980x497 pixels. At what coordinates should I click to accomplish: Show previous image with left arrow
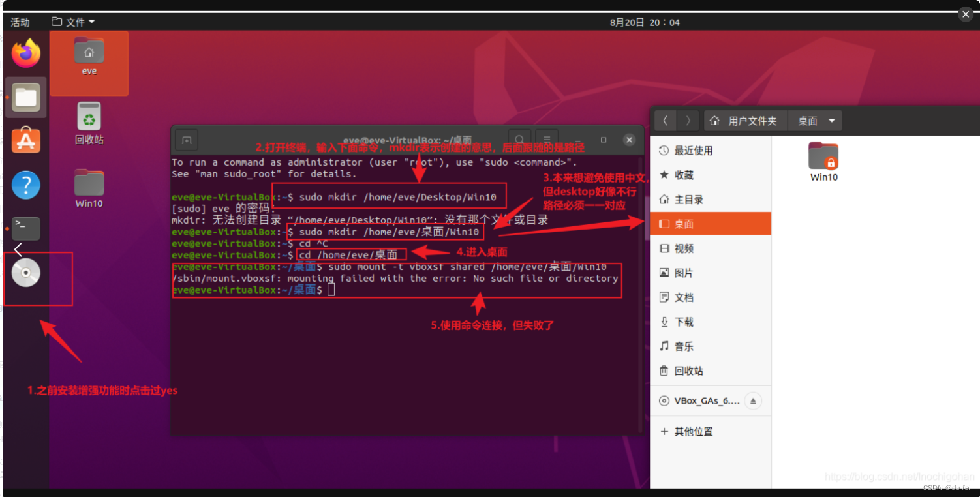coord(18,249)
